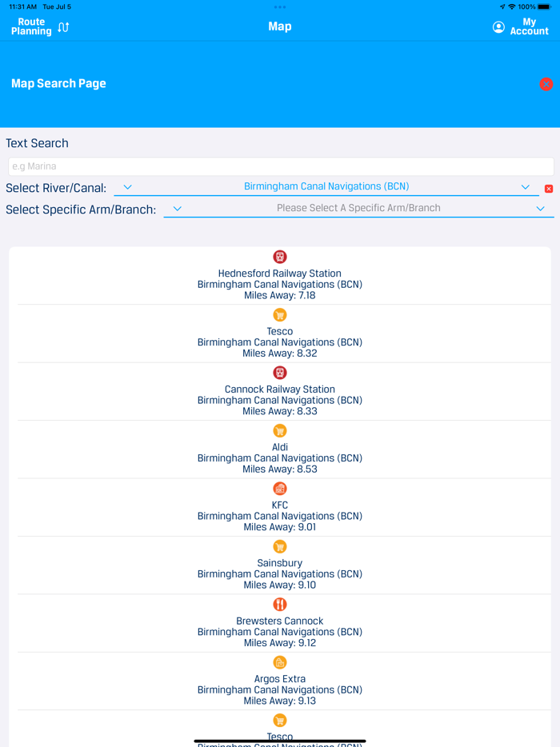Tap the battery indicator in status bar
Screen dimensions: 560x747
coord(544,6)
